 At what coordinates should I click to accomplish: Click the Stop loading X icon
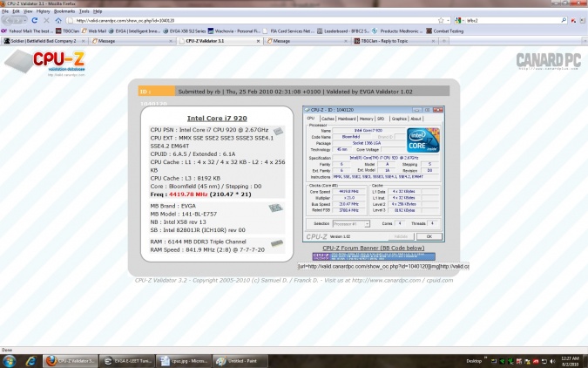[46, 20]
